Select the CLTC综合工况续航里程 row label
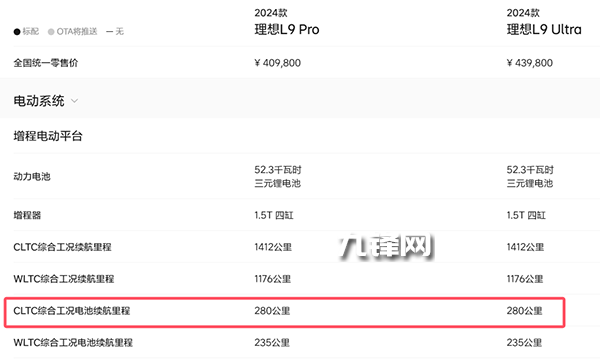 pos(62,247)
